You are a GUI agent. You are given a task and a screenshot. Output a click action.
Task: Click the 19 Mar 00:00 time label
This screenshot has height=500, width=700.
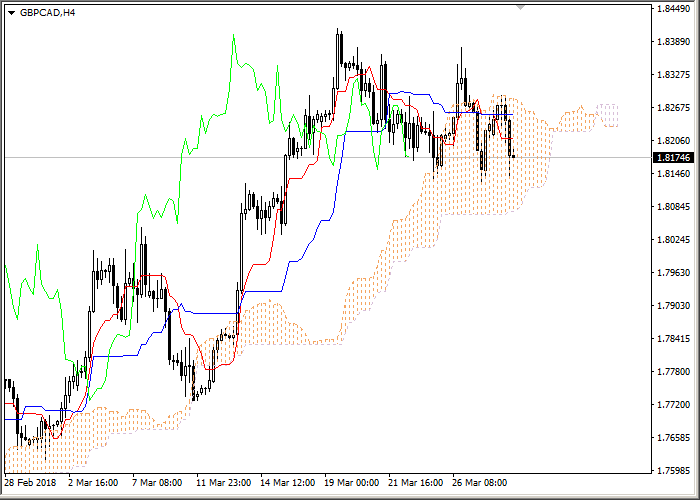[x=352, y=483]
